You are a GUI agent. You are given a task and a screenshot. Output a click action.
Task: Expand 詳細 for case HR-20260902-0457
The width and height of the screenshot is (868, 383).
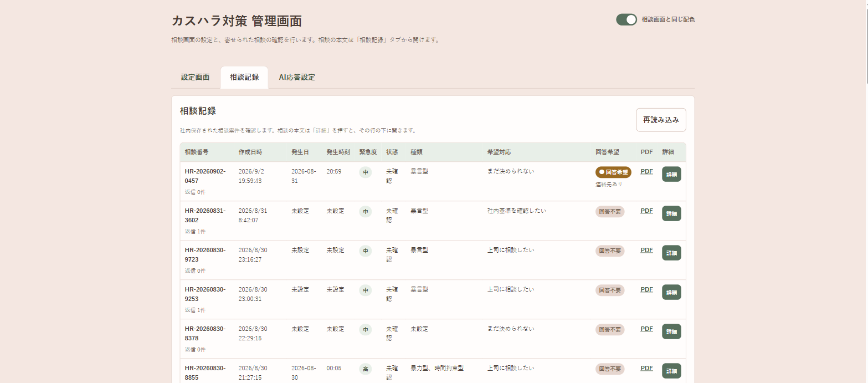click(x=671, y=174)
